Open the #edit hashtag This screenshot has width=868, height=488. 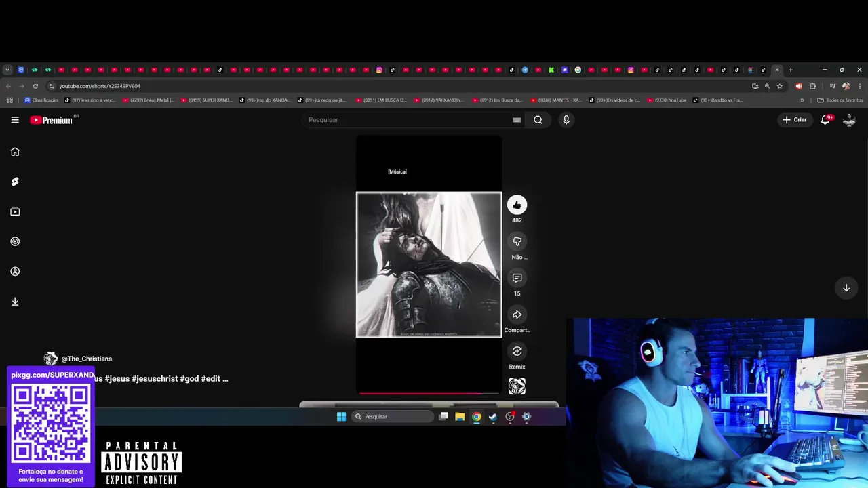[x=210, y=378]
